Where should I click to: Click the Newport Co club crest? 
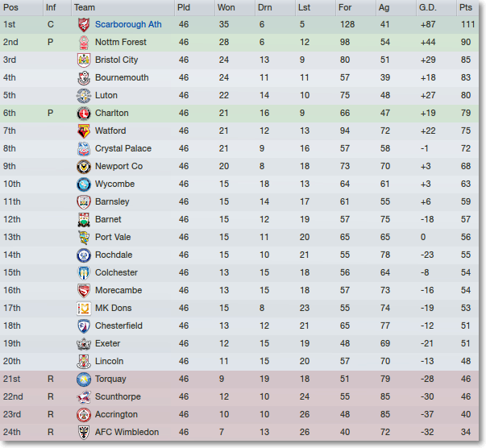click(x=84, y=167)
